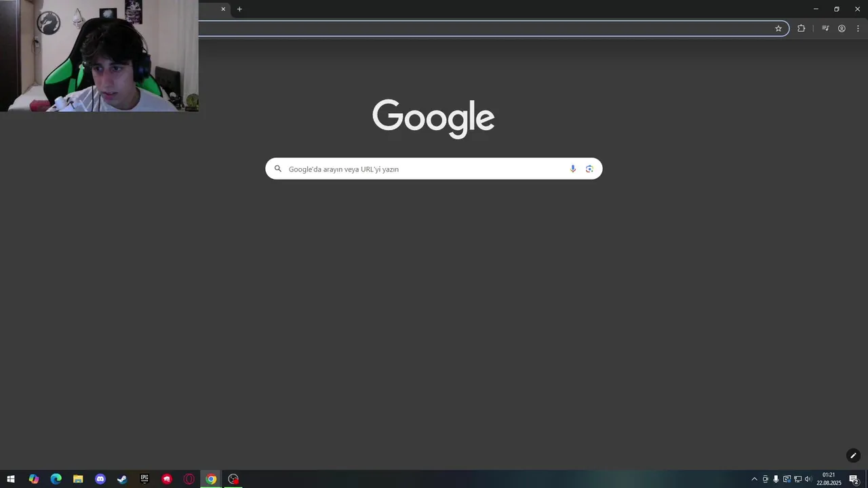This screenshot has height=488, width=868.
Task: Open the notification center with 2 alerts
Action: [x=854, y=479]
